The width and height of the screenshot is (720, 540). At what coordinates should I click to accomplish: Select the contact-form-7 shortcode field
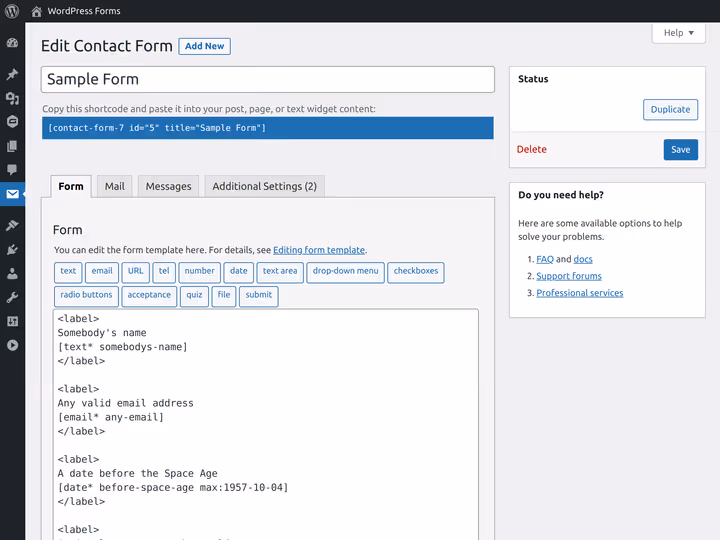coord(268,128)
